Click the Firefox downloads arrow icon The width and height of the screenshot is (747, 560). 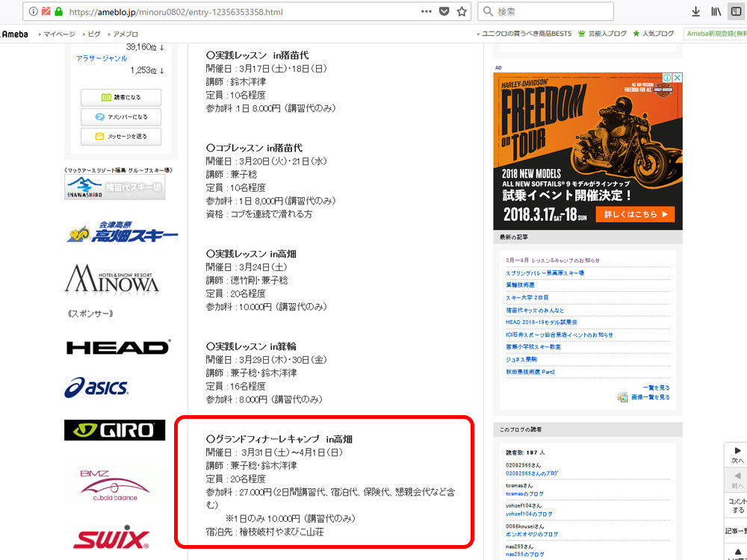tap(695, 12)
